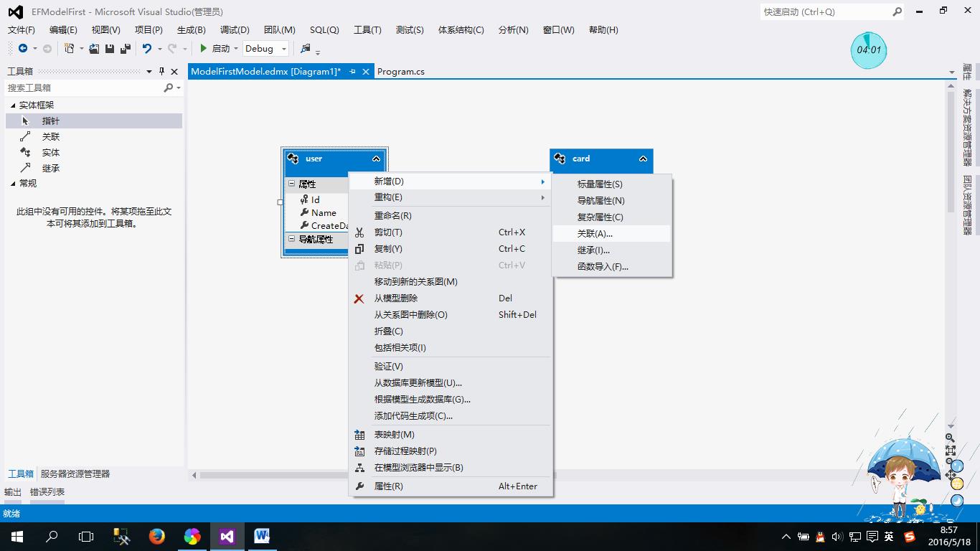The image size is (980, 551).
Task: Click the new project toolbar icon
Action: pos(69,48)
